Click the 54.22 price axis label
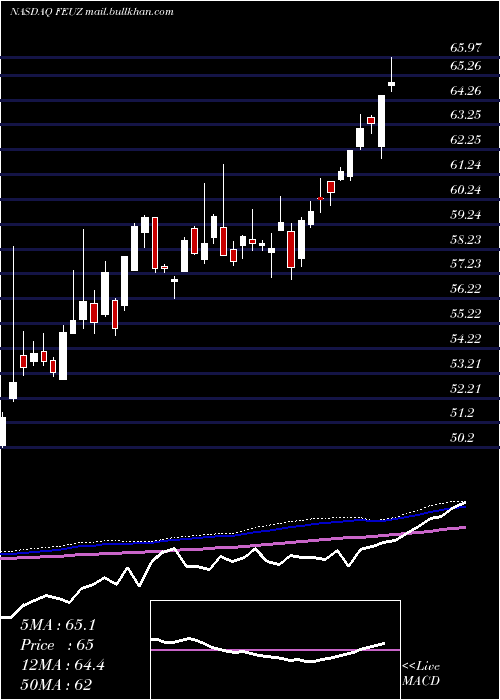 (466, 339)
